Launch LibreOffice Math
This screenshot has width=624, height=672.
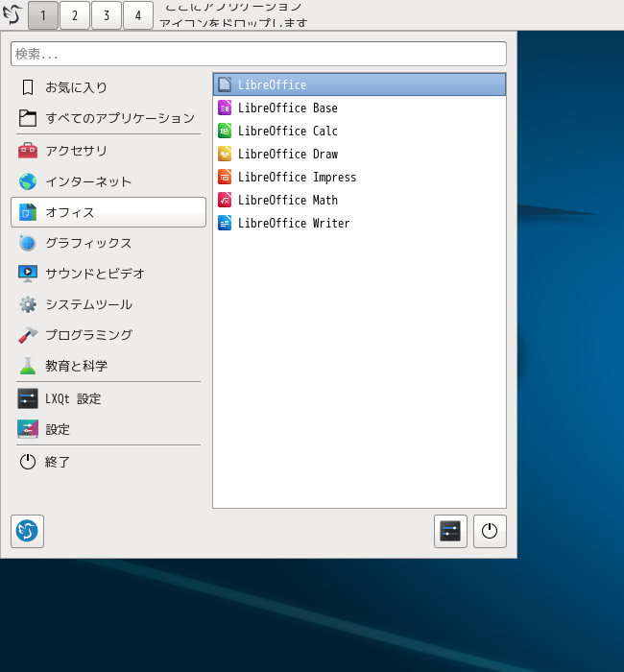click(287, 201)
